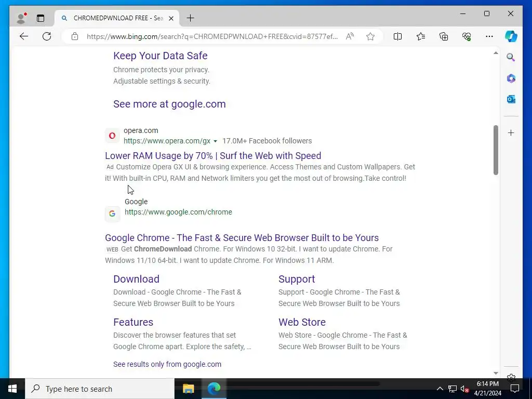Image resolution: width=532 pixels, height=399 pixels.
Task: Click the scrollbar up arrow
Action: point(496,53)
